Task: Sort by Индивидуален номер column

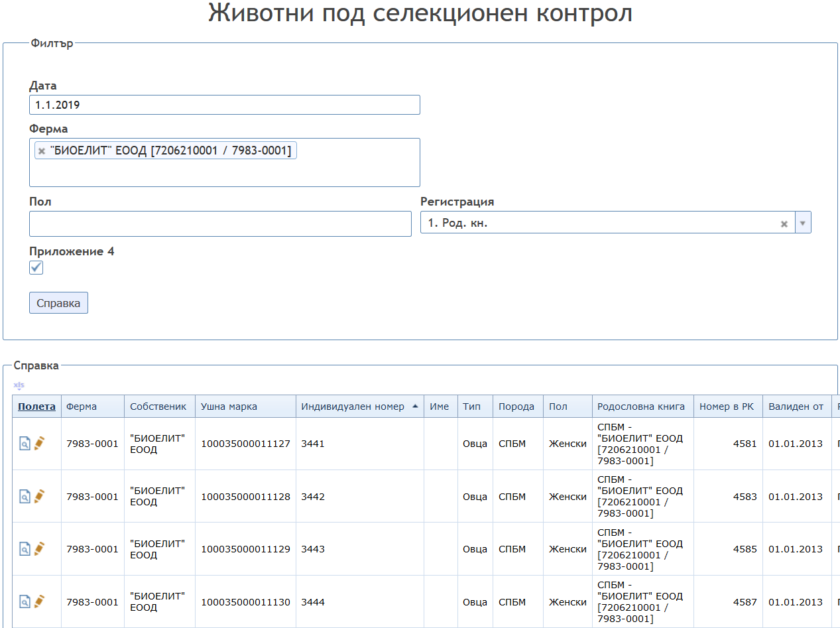Action: point(353,407)
